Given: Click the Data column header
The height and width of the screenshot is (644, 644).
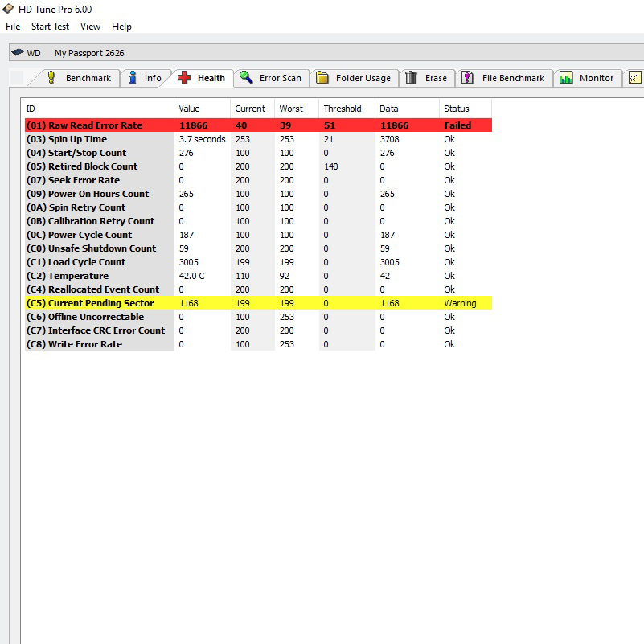Looking at the screenshot, I should (407, 109).
